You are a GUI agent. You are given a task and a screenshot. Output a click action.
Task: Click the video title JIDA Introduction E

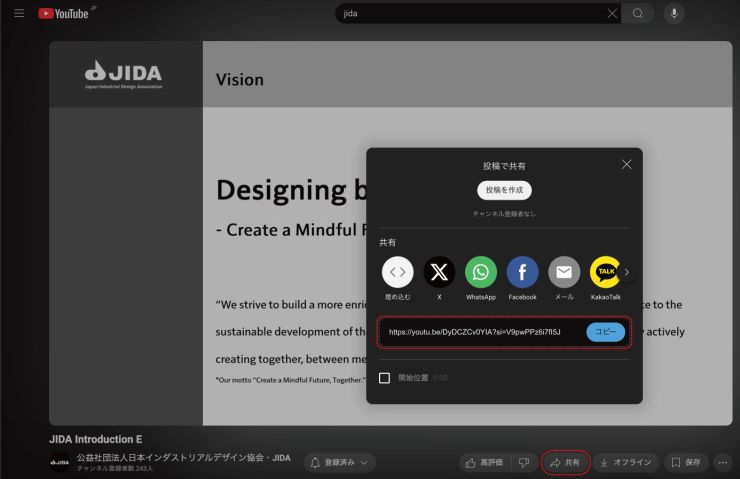95,439
